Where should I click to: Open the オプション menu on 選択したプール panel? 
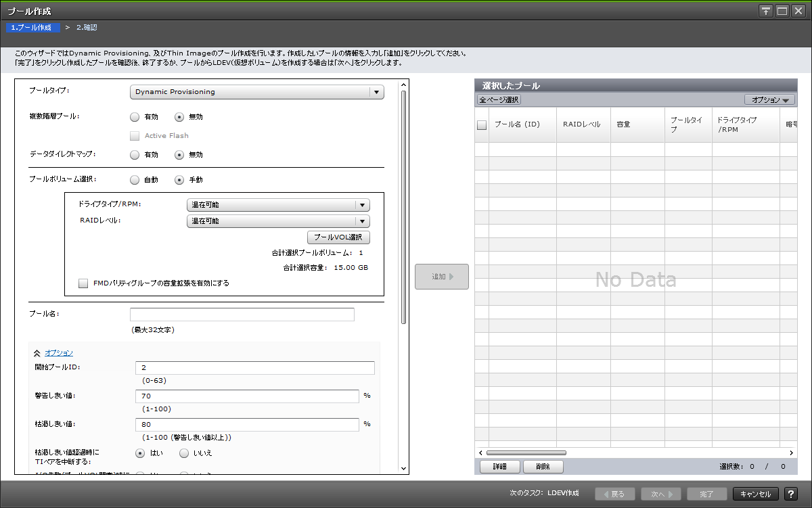click(x=769, y=99)
